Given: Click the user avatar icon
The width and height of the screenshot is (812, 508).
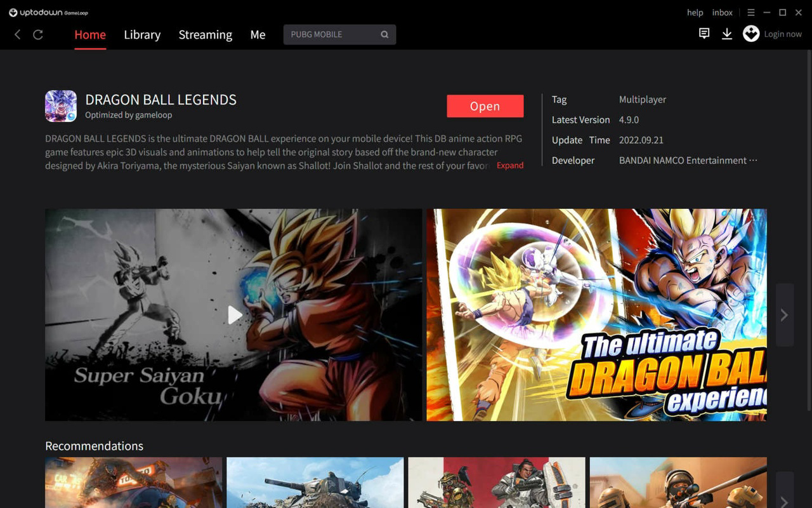Looking at the screenshot, I should [751, 34].
